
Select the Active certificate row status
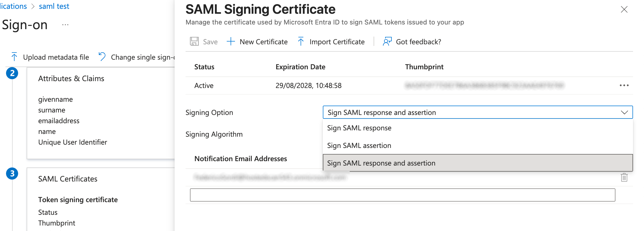coord(204,86)
